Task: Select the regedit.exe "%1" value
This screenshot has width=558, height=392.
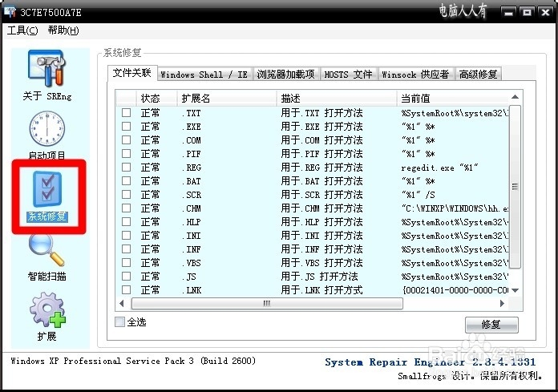Action: 440,168
